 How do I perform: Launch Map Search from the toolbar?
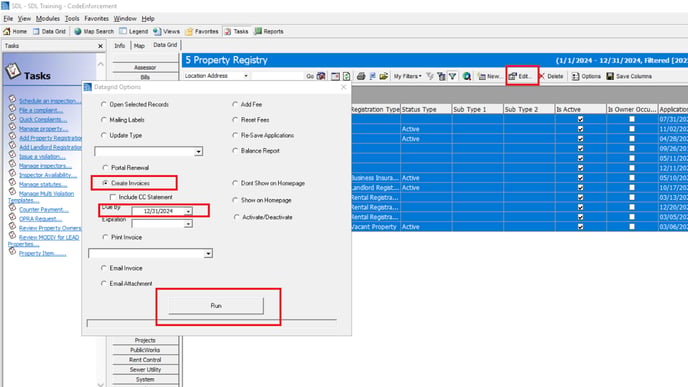point(94,32)
